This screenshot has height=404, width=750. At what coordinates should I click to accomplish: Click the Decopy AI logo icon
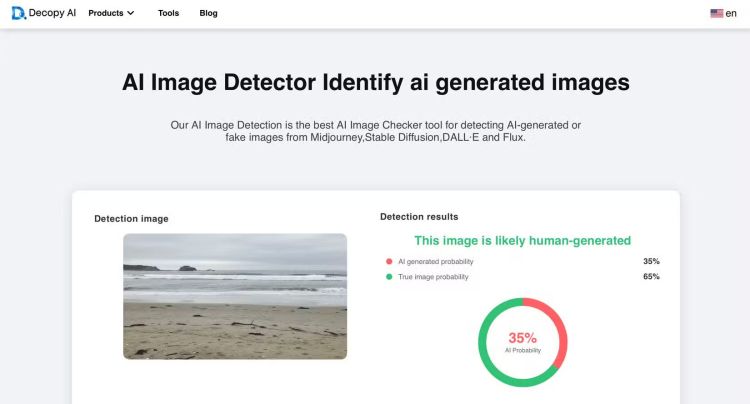(x=18, y=13)
